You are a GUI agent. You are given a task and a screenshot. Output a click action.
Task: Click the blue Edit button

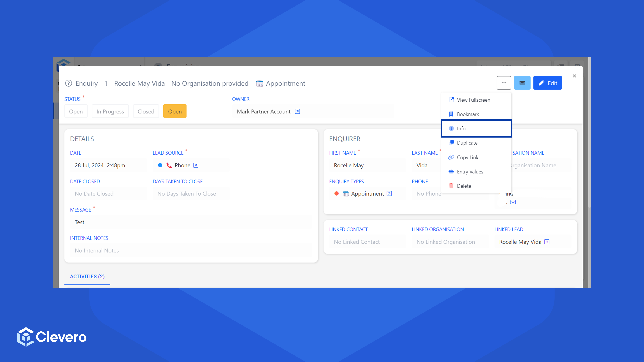[547, 83]
